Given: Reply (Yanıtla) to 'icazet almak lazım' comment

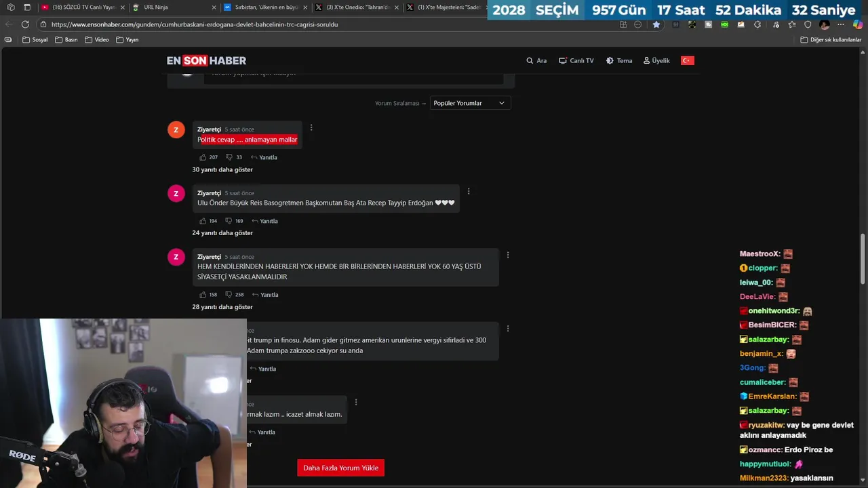Looking at the screenshot, I should tap(262, 432).
